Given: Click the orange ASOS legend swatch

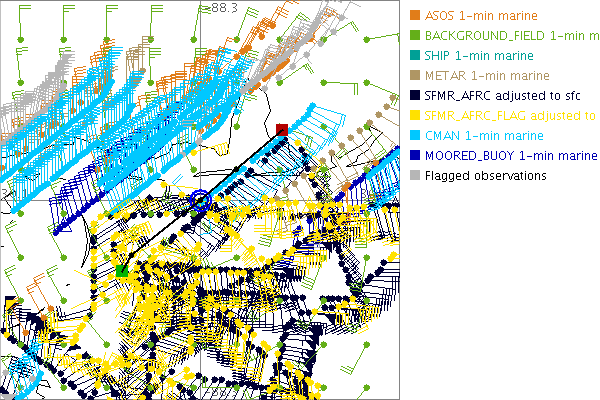Looking at the screenshot, I should [x=414, y=16].
